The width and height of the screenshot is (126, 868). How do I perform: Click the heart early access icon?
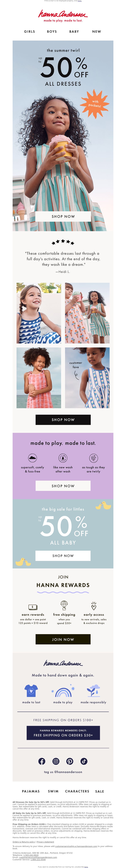tap(94, 605)
